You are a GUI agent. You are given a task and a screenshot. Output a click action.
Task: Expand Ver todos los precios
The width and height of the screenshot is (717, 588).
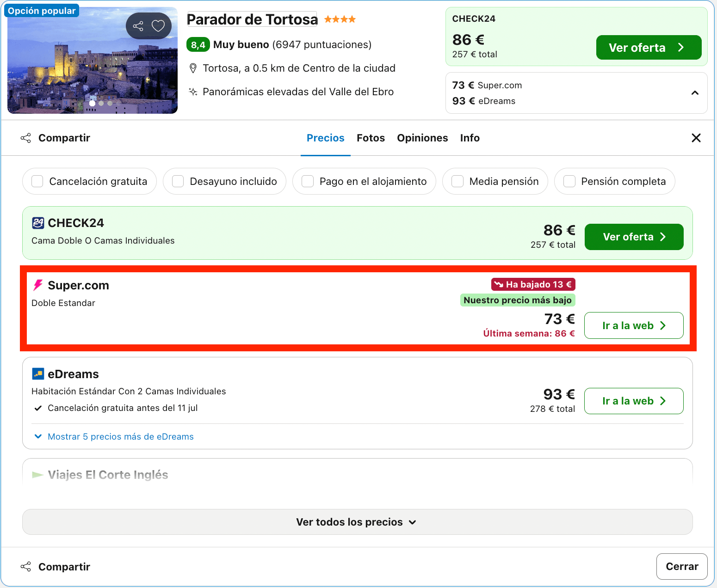click(x=357, y=522)
